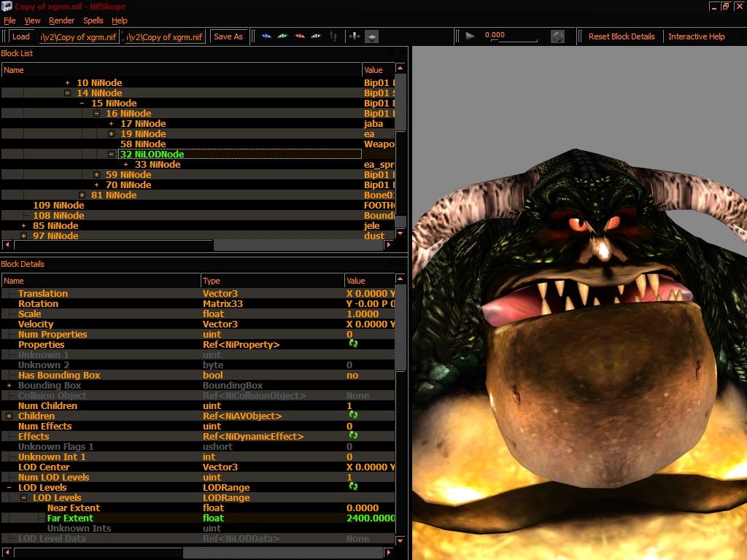Open the Render menu
Viewport: 747px width, 560px height.
(61, 20)
